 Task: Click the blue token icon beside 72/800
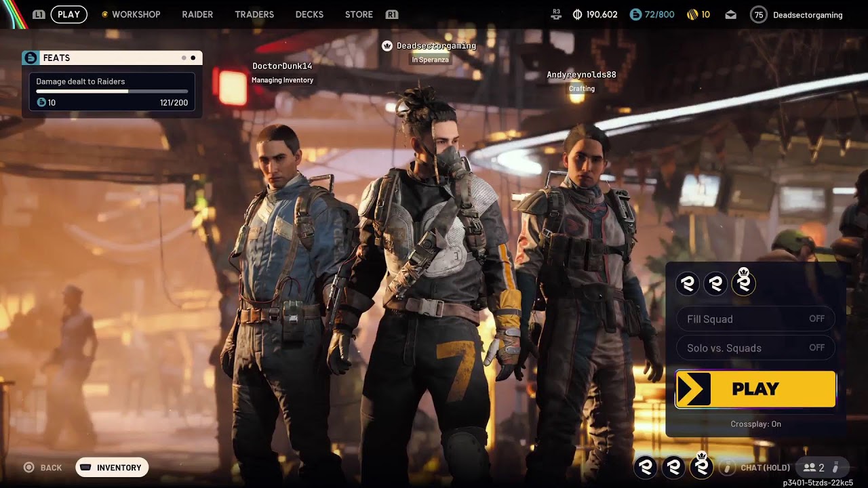(635, 14)
